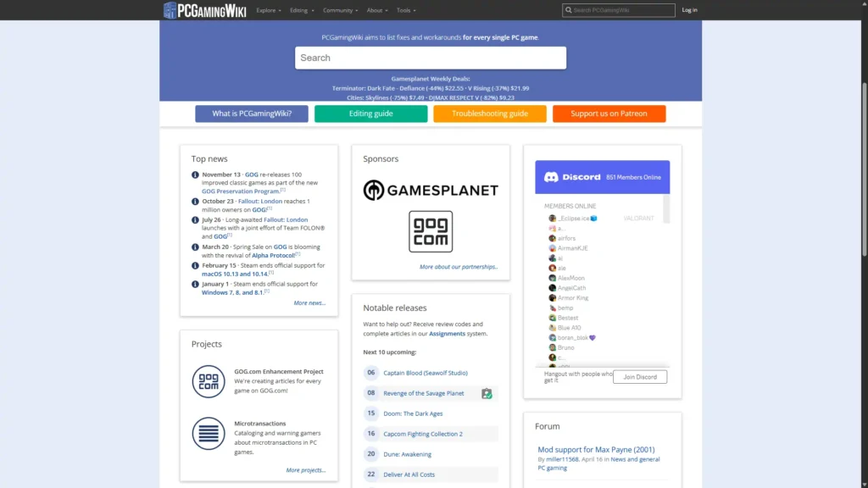This screenshot has width=868, height=488.
Task: Open Alpha Protocol news link
Action: (273, 256)
